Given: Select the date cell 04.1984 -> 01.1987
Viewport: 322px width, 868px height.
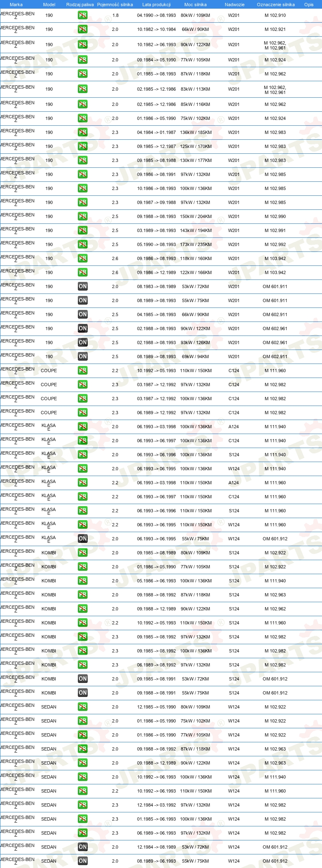Looking at the screenshot, I should [156, 132].
